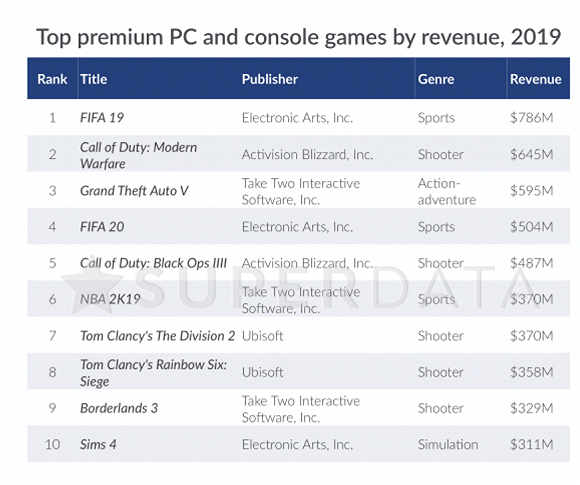Viewport: 580px width, 485px height.
Task: Click the Action-adventure genre cell
Action: pyautogui.click(x=447, y=191)
